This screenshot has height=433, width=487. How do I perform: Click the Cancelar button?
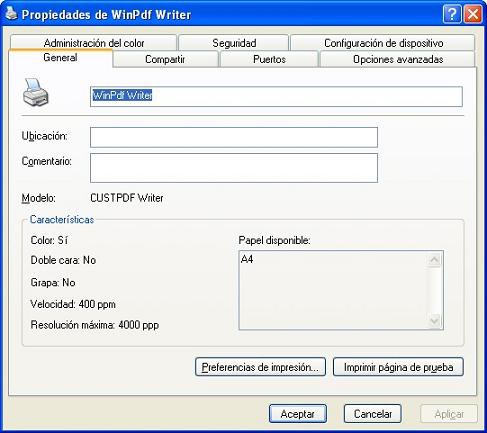click(372, 414)
